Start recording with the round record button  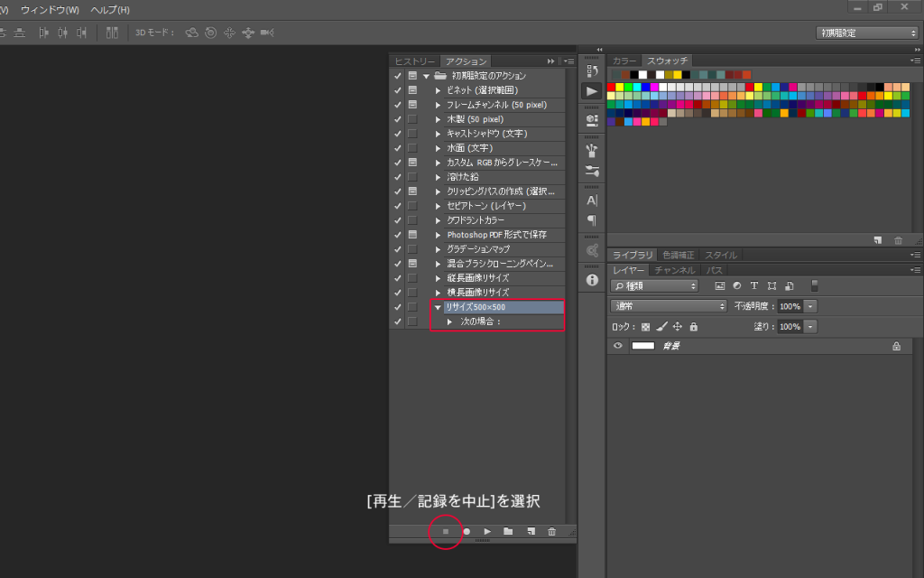(x=467, y=531)
